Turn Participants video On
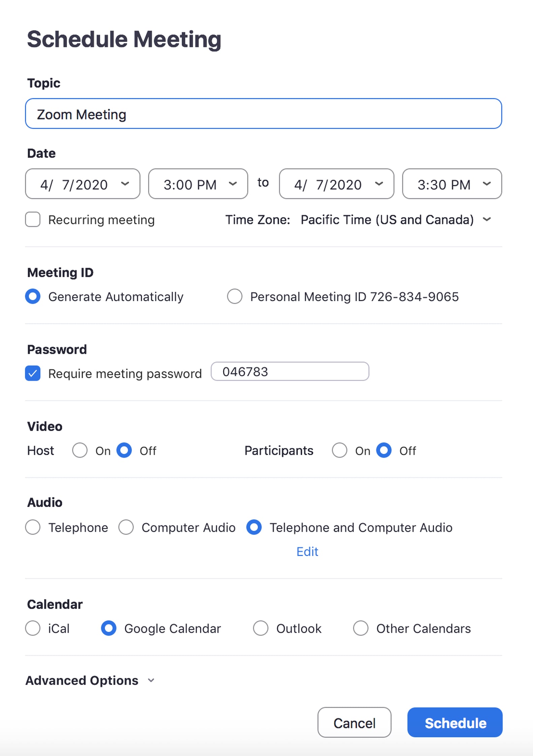Viewport: 533px width, 756px height. pyautogui.click(x=340, y=450)
